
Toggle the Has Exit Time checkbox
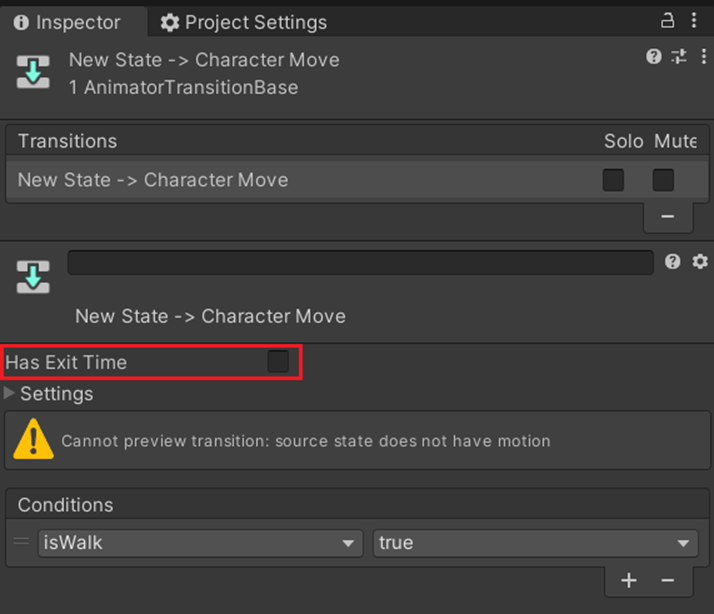[x=278, y=362]
